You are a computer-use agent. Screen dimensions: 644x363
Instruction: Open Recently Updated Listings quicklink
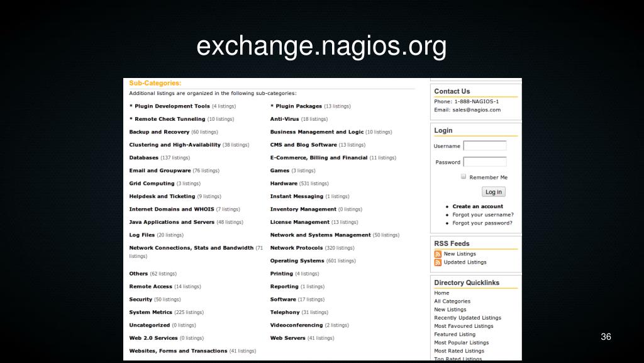467,318
